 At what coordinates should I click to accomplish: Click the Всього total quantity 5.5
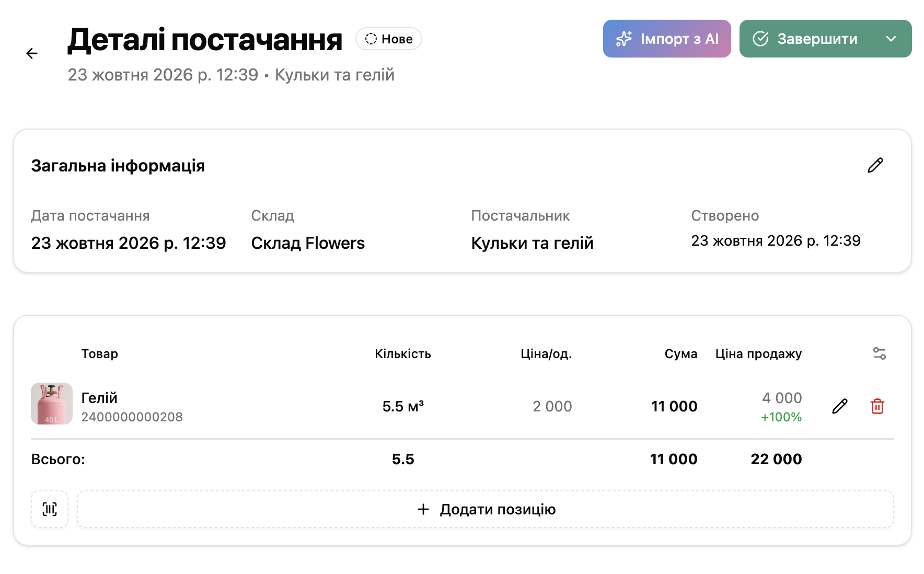pos(403,459)
